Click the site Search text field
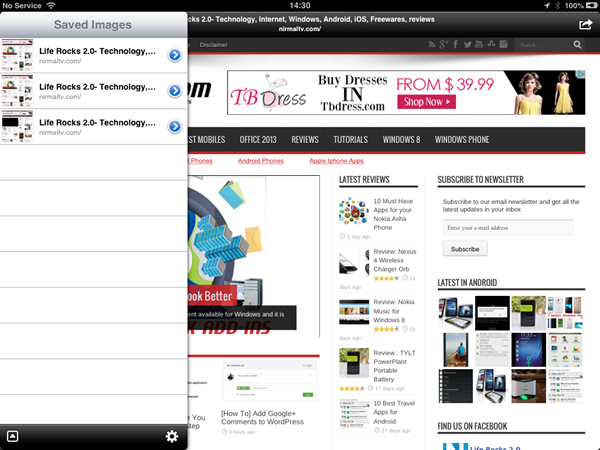Image resolution: width=600 pixels, height=450 pixels. tap(543, 45)
